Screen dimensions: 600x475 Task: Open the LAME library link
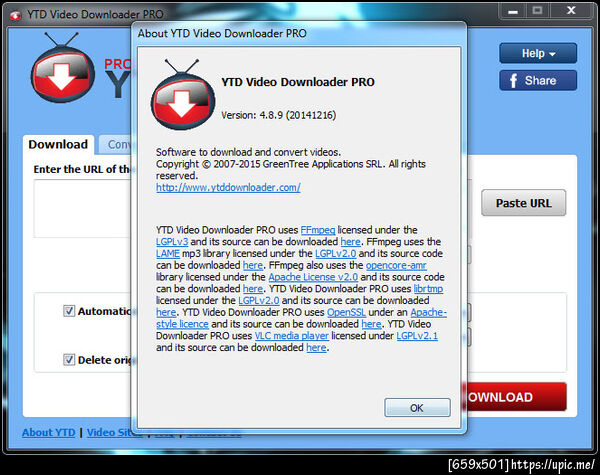[168, 254]
